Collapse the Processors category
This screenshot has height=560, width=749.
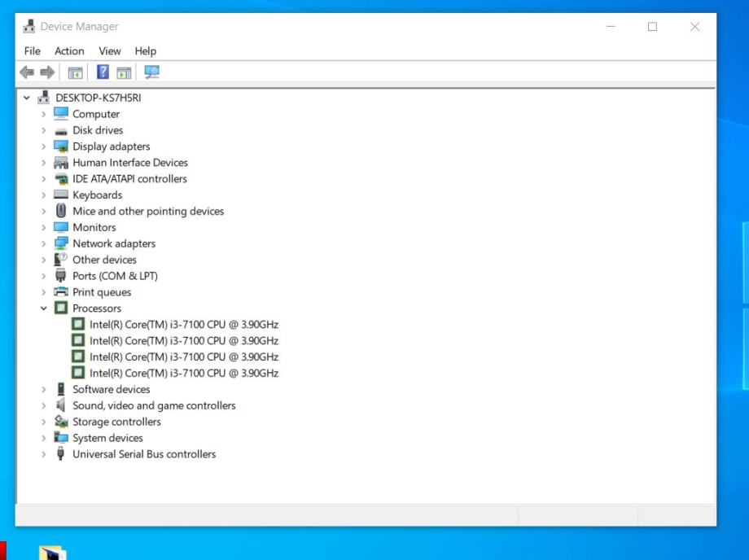click(43, 308)
